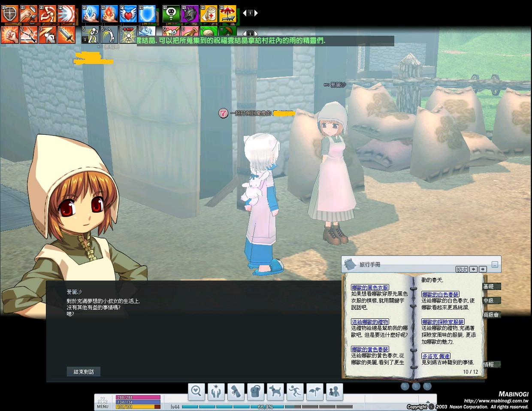This screenshot has height=411, width=532.
Task: Click the 結束對話 end conversation button
Action: [x=84, y=372]
